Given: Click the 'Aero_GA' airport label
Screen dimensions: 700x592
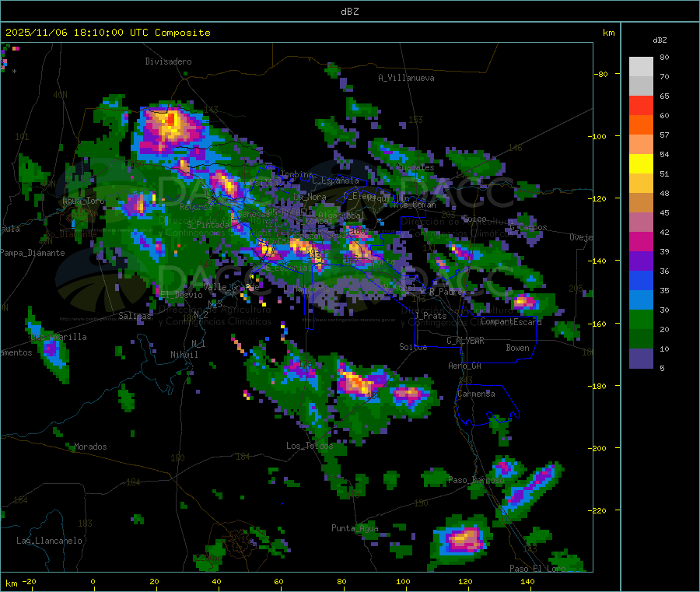Looking at the screenshot, I should pos(465,366).
